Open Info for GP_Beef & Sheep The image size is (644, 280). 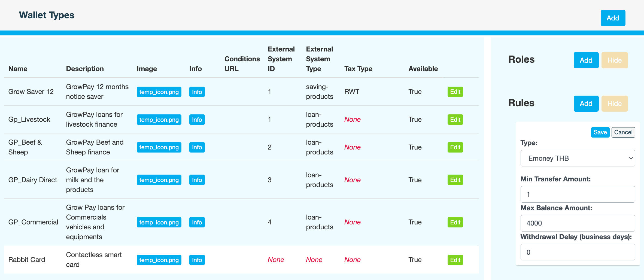(197, 147)
